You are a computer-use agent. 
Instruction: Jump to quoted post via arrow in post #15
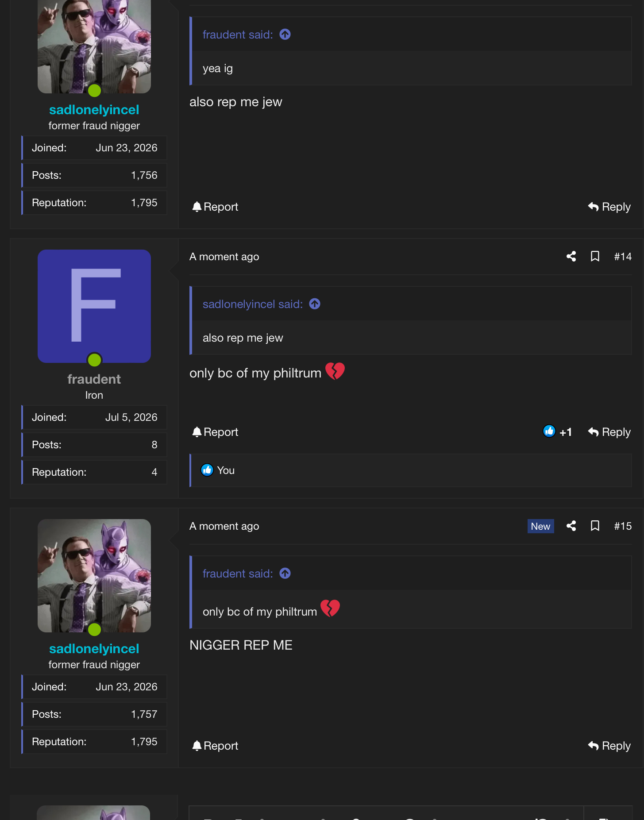pyautogui.click(x=285, y=574)
